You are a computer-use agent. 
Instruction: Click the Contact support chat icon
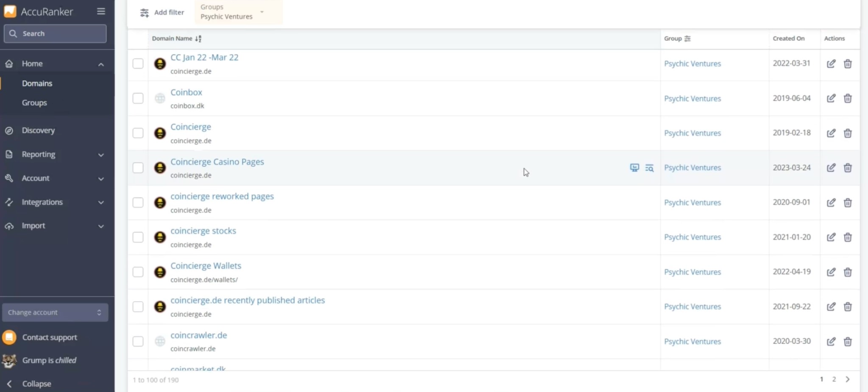pos(9,337)
